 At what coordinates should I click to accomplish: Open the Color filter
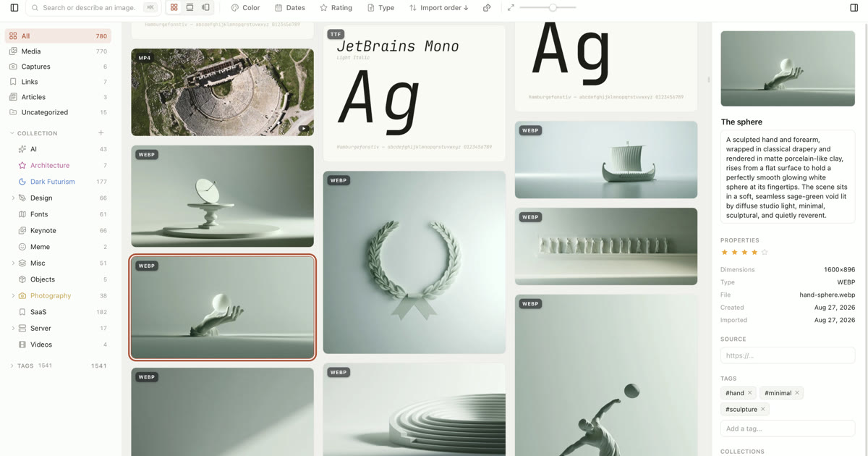(x=246, y=8)
